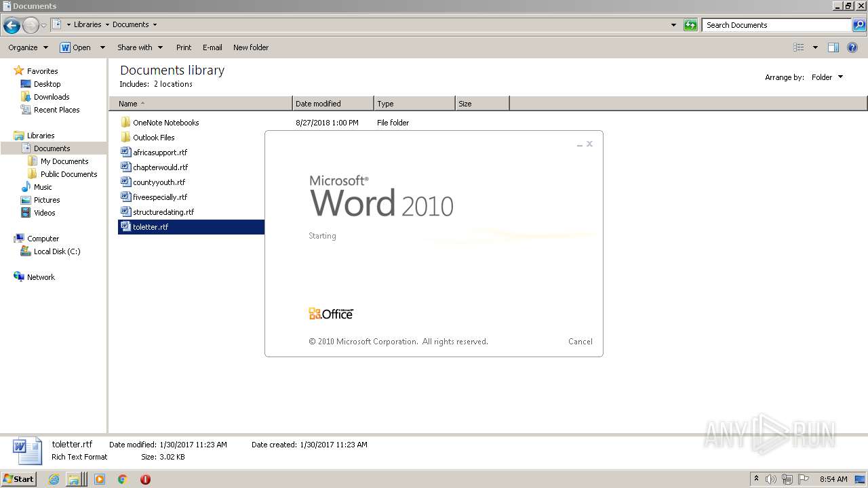This screenshot has width=868, height=488.
Task: Open the Share with menu
Action: [x=140, y=47]
